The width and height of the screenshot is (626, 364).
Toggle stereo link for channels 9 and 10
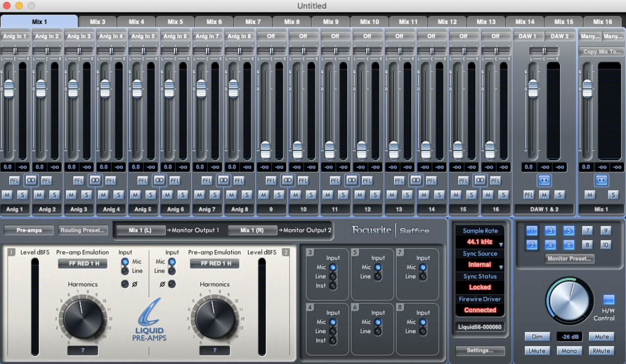pyautogui.click(x=287, y=180)
